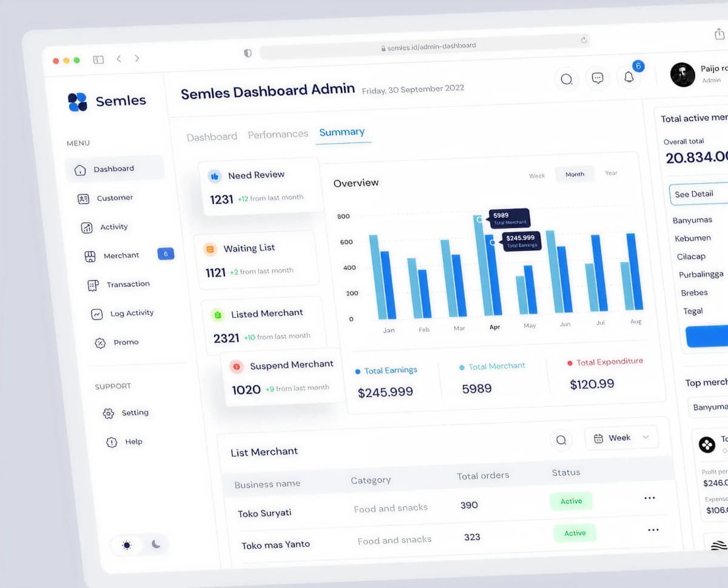The image size is (728, 588).
Task: Open the Week dropdown in List Merchant
Action: [x=621, y=437]
